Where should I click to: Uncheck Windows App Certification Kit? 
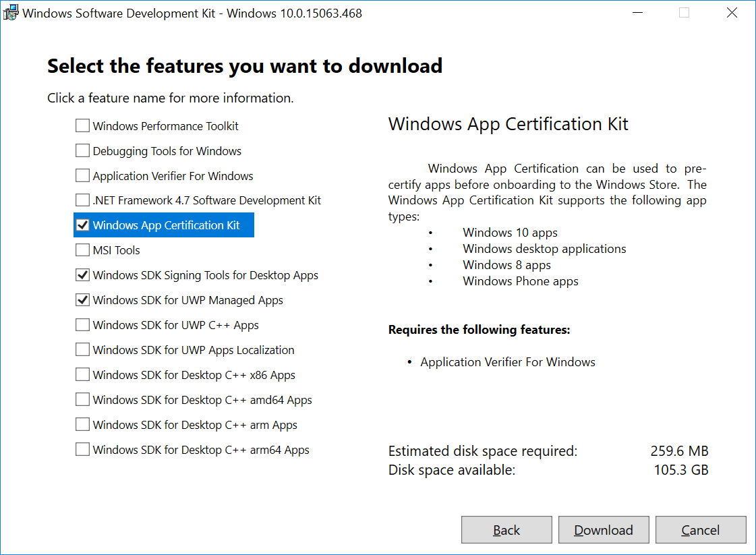82,225
